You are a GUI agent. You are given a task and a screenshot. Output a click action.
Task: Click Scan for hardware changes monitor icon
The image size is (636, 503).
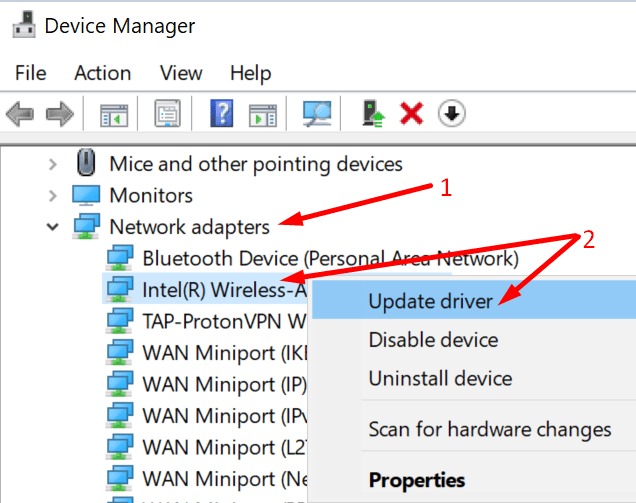click(317, 114)
